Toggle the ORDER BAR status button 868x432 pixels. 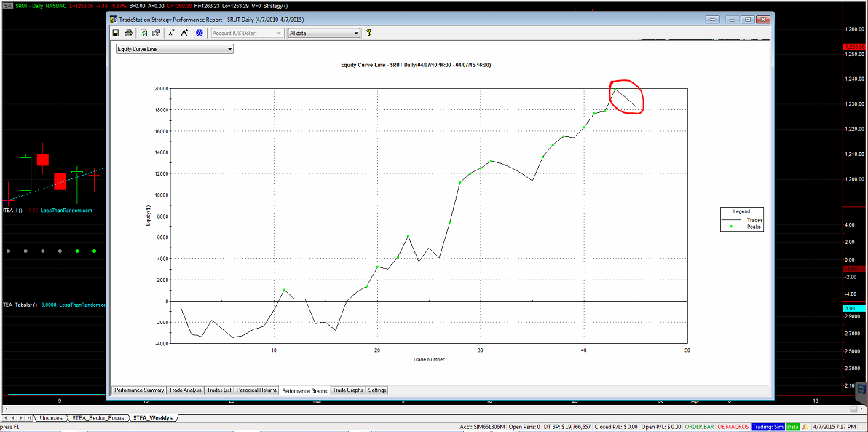[700, 427]
